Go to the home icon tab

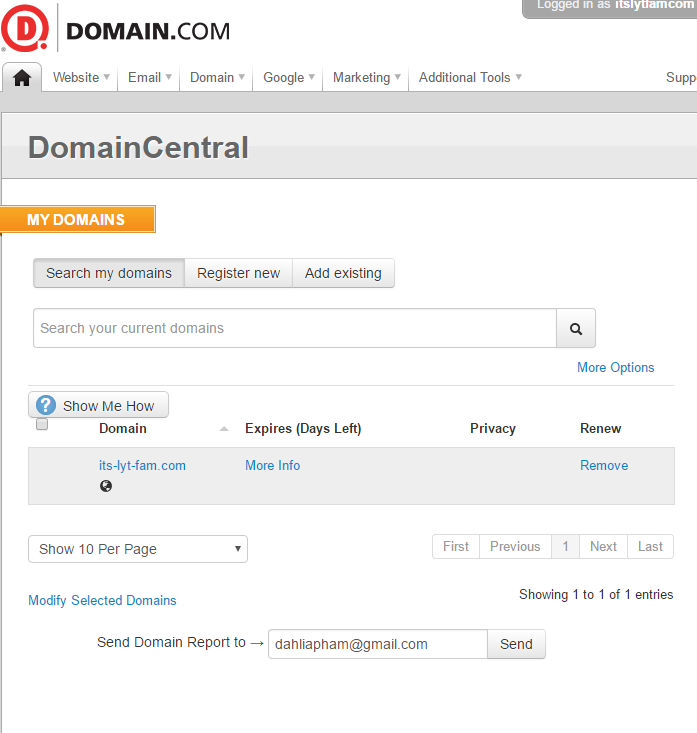click(x=22, y=78)
